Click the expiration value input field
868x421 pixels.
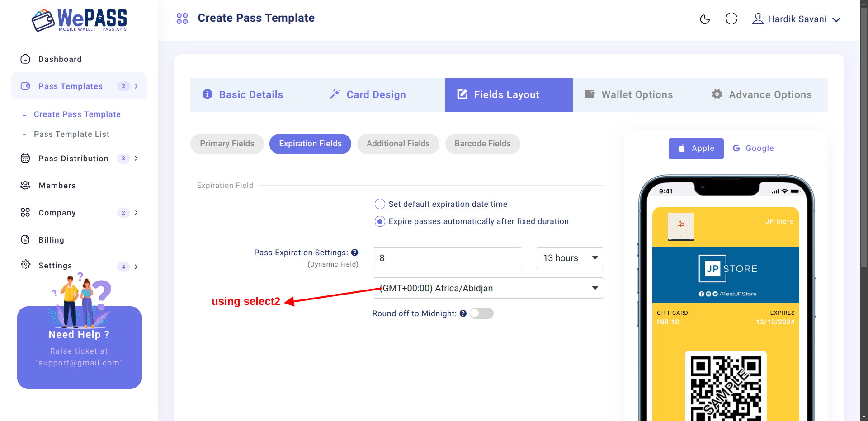(x=447, y=258)
